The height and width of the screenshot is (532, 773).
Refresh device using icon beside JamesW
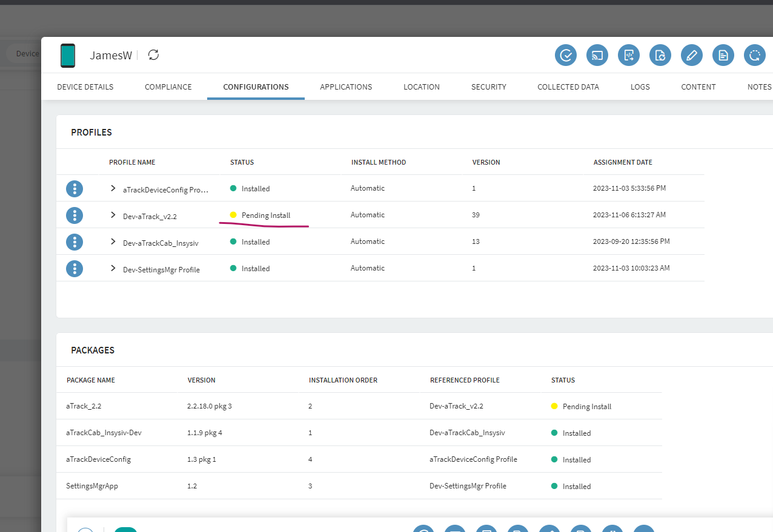154,55
